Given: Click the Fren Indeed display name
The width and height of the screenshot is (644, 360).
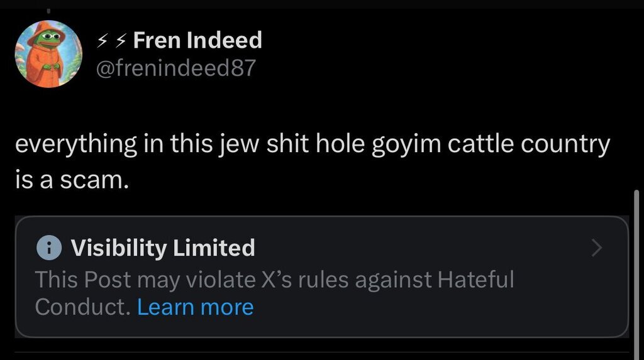Looking at the screenshot, I should [x=197, y=40].
